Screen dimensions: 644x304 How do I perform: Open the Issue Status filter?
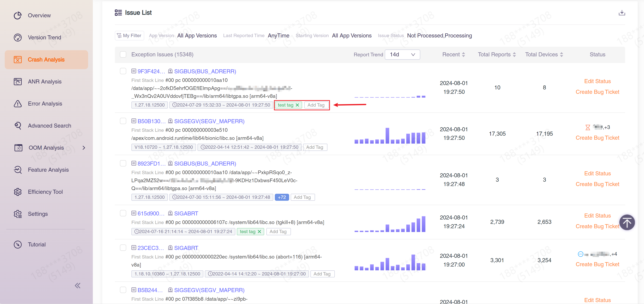point(439,36)
